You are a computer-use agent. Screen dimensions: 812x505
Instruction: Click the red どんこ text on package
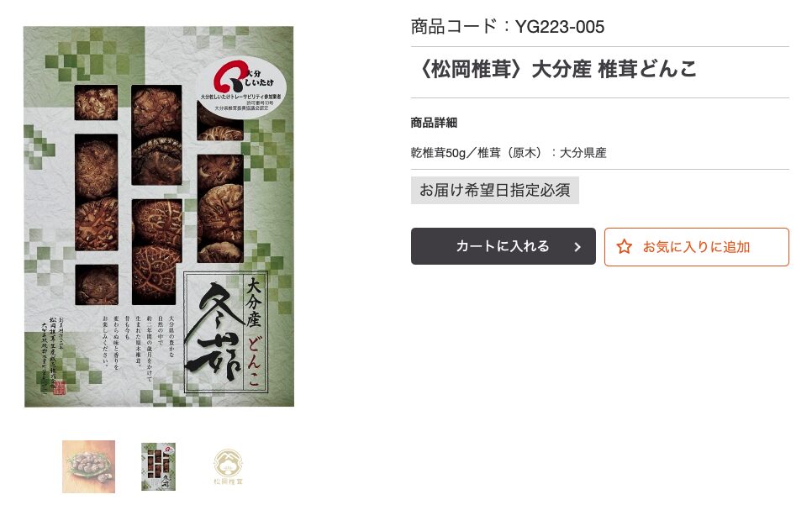click(253, 361)
